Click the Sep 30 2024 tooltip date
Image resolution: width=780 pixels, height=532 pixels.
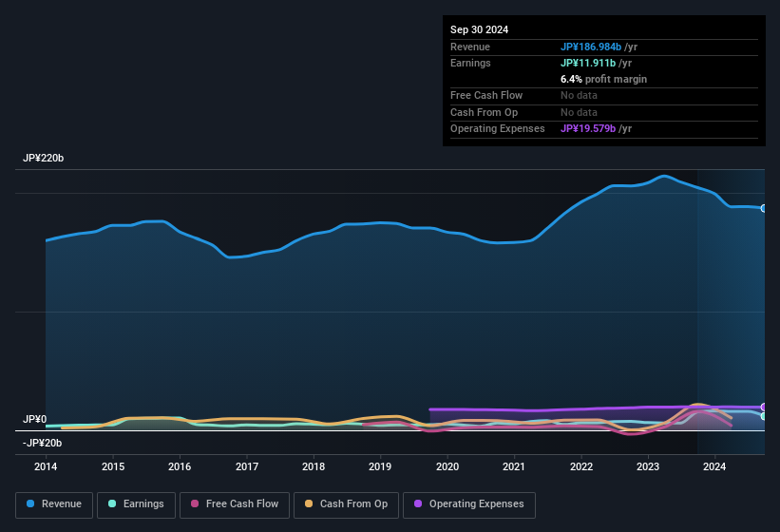click(479, 29)
